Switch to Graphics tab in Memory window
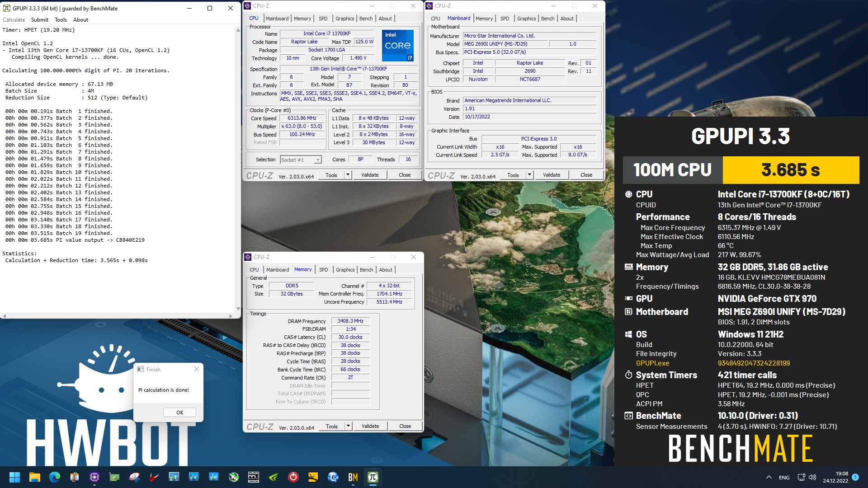The image size is (868, 488). (345, 270)
